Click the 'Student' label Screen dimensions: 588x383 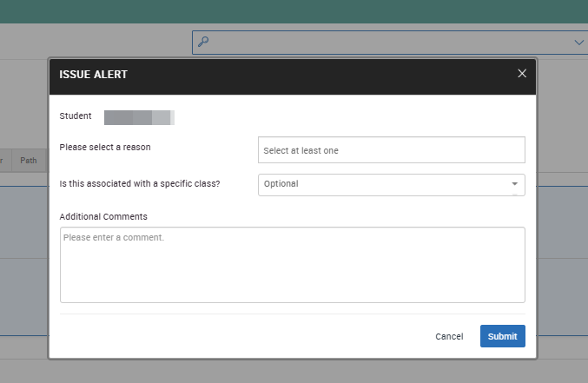coord(76,116)
